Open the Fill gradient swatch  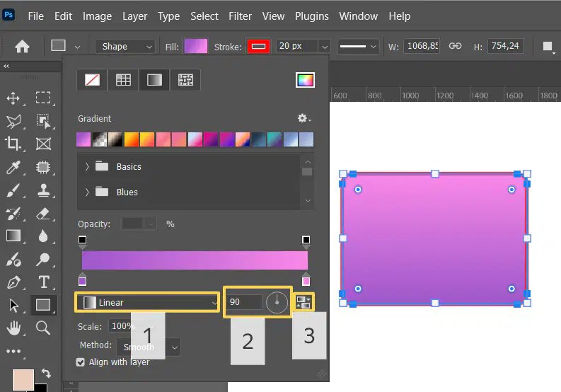(196, 46)
